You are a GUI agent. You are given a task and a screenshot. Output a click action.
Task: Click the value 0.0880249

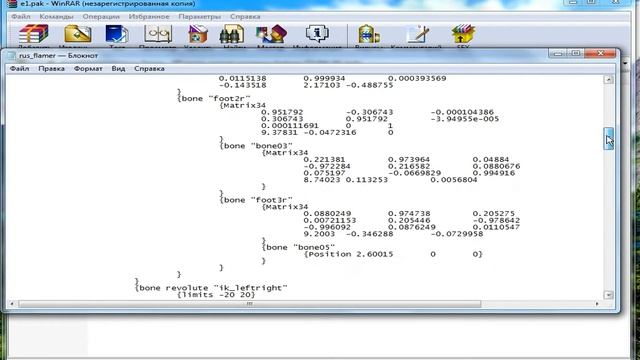tap(327, 213)
